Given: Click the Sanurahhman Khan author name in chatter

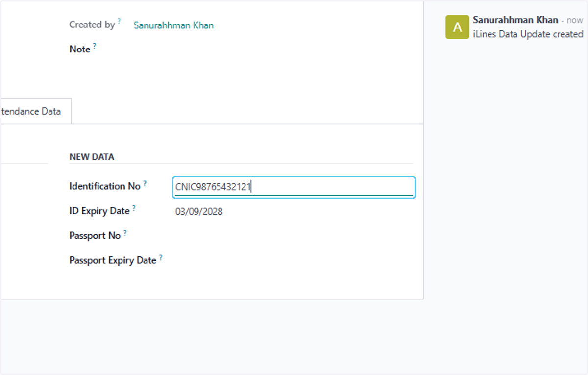Looking at the screenshot, I should click(x=515, y=20).
